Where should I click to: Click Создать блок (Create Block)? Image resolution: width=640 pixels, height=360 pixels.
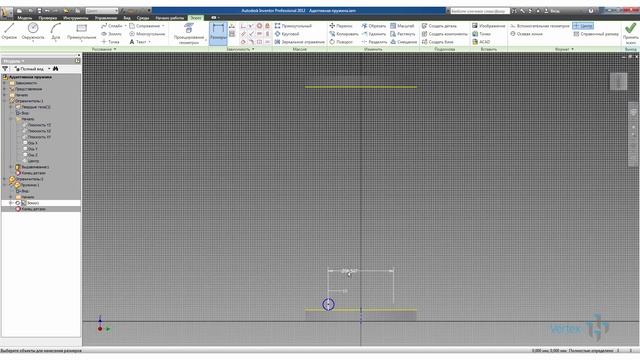[438, 42]
